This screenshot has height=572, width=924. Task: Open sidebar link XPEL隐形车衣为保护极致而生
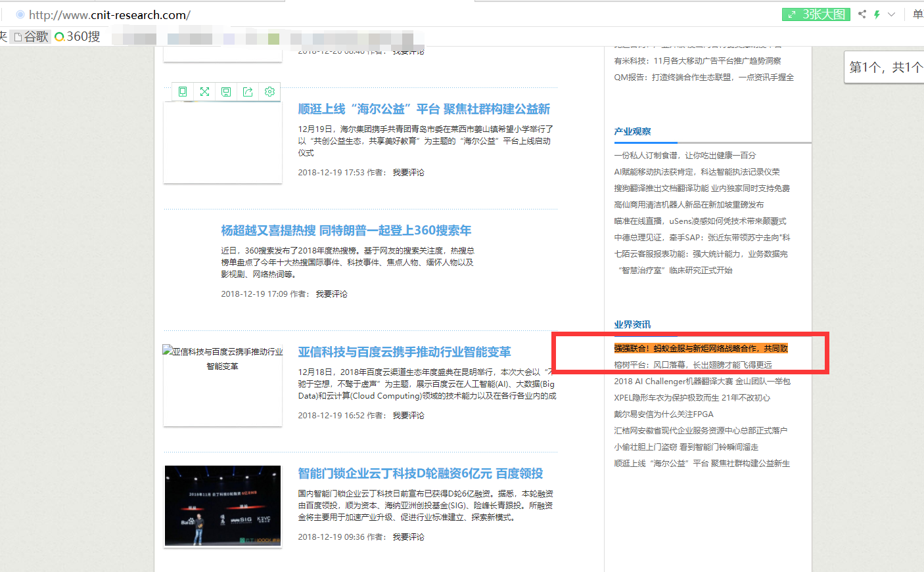pyautogui.click(x=692, y=398)
